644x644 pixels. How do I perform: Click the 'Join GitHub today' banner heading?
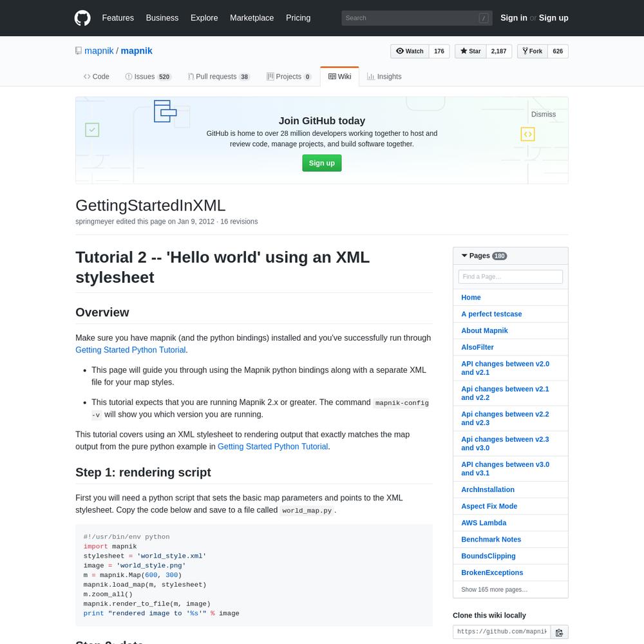(x=322, y=121)
